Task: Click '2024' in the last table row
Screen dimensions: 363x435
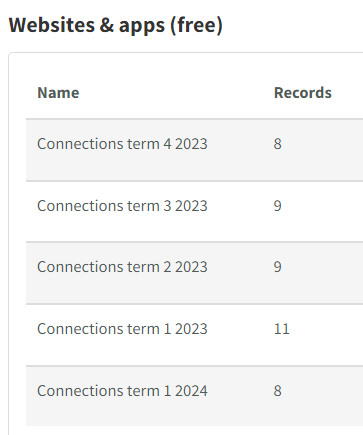Action: [191, 391]
